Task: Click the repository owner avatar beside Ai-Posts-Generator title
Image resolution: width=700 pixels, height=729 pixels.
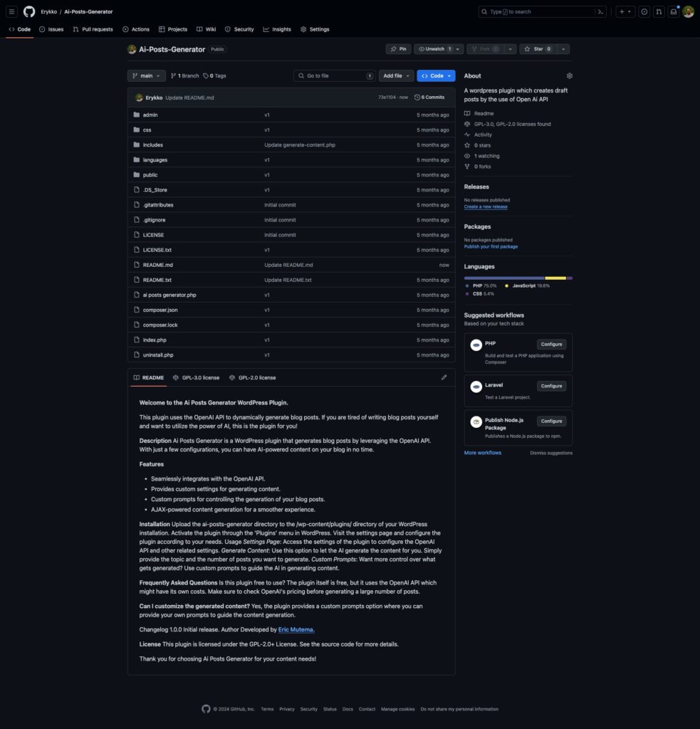Action: (132, 49)
